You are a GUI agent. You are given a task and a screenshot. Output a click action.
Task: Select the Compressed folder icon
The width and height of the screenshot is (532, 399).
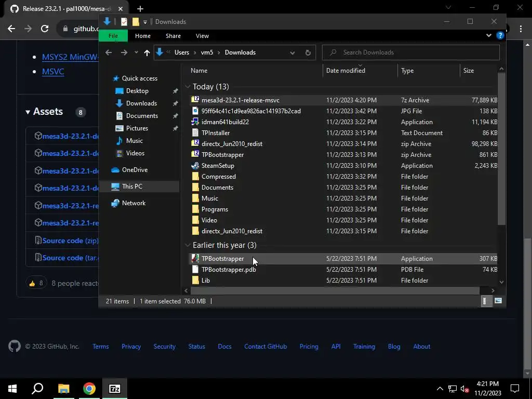pos(195,177)
